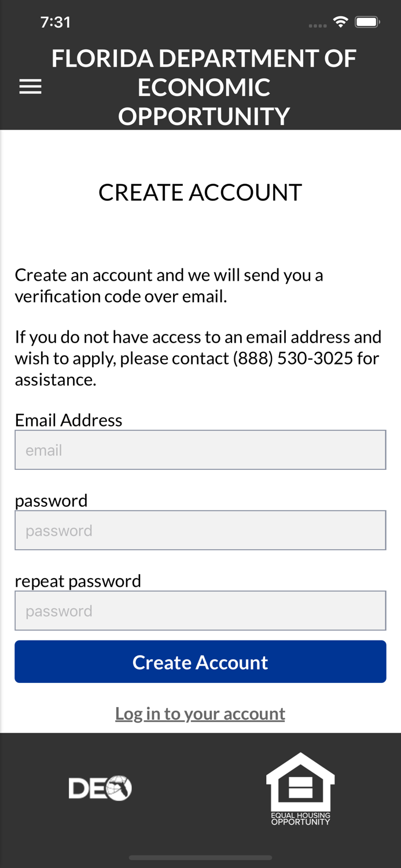The image size is (401, 868).
Task: Tap the 7:31 clock in status bar
Action: coord(56,23)
